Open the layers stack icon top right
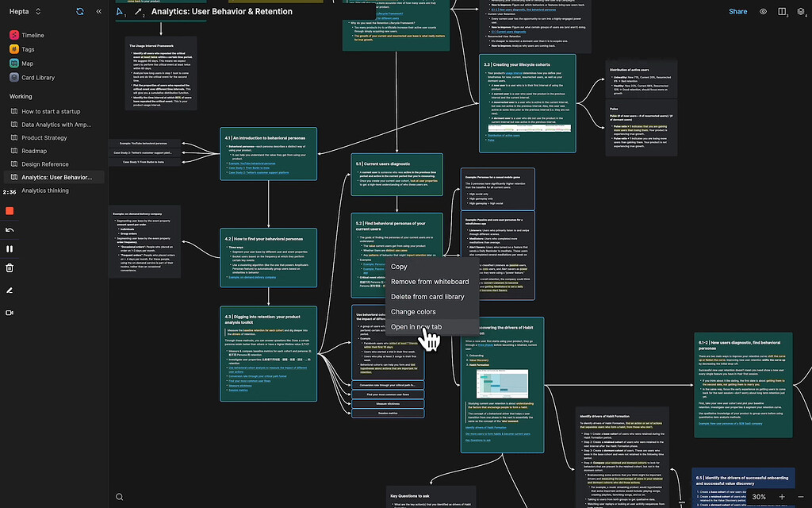Screen dimensions: 812x508 coord(801,11)
